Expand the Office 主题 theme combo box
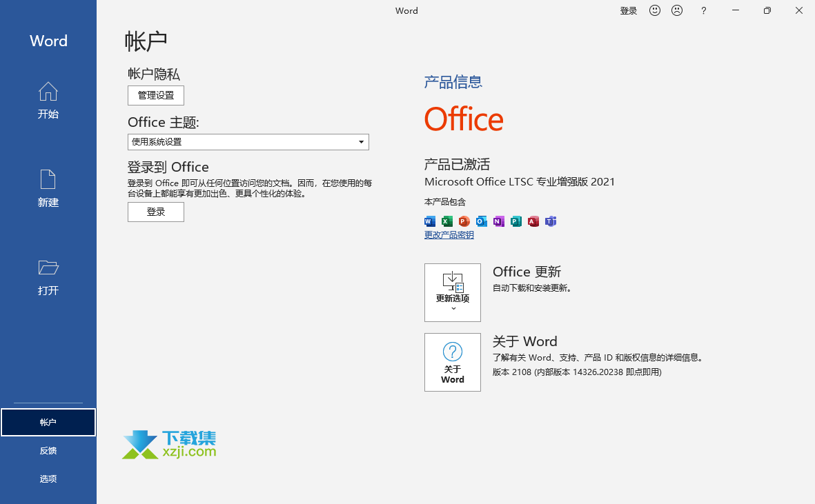 pyautogui.click(x=248, y=142)
